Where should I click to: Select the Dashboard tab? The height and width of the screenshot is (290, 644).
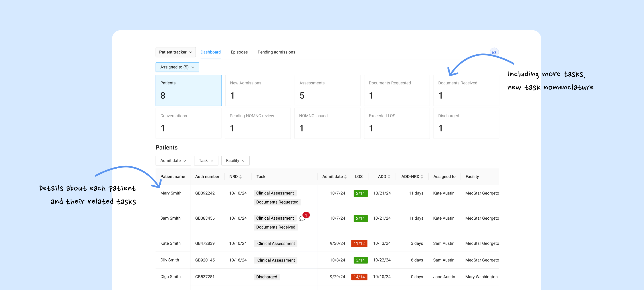tap(210, 52)
